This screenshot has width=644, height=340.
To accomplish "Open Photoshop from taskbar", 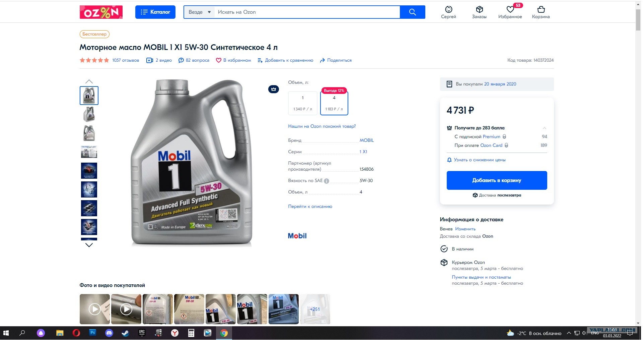I will pos(93,333).
